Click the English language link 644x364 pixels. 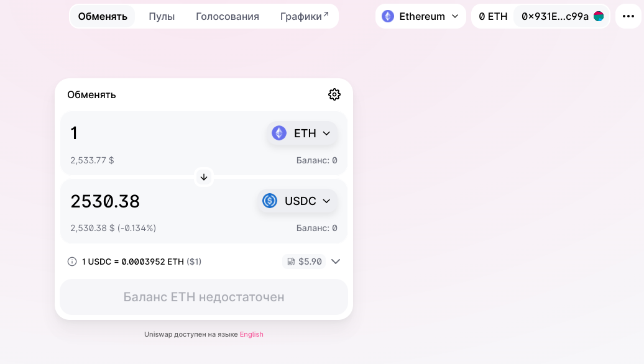tap(251, 334)
